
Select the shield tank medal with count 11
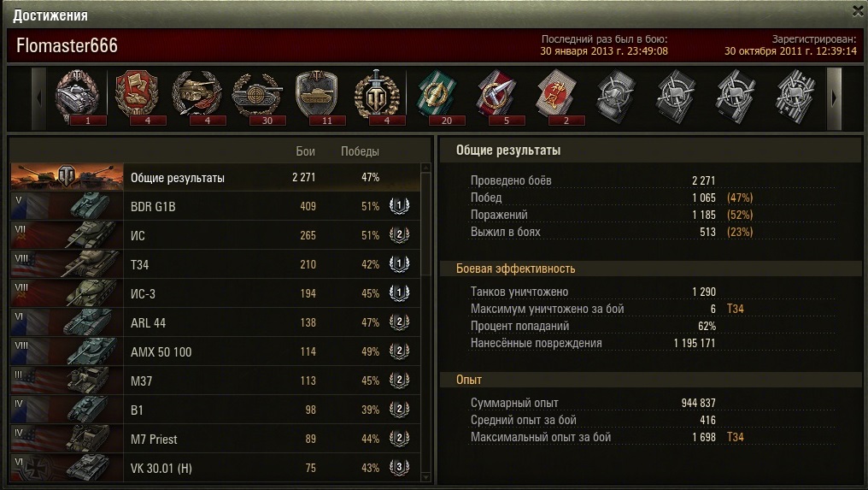point(316,96)
